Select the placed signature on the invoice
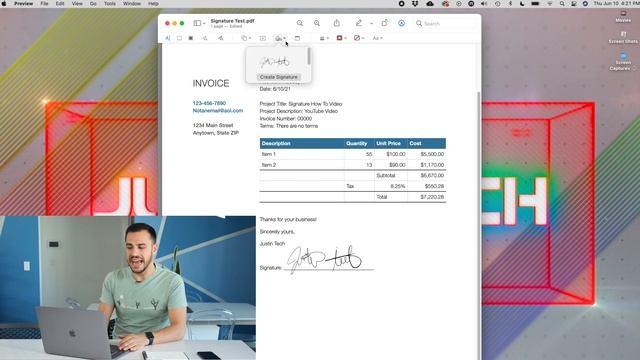The height and width of the screenshot is (360, 640). (x=324, y=259)
